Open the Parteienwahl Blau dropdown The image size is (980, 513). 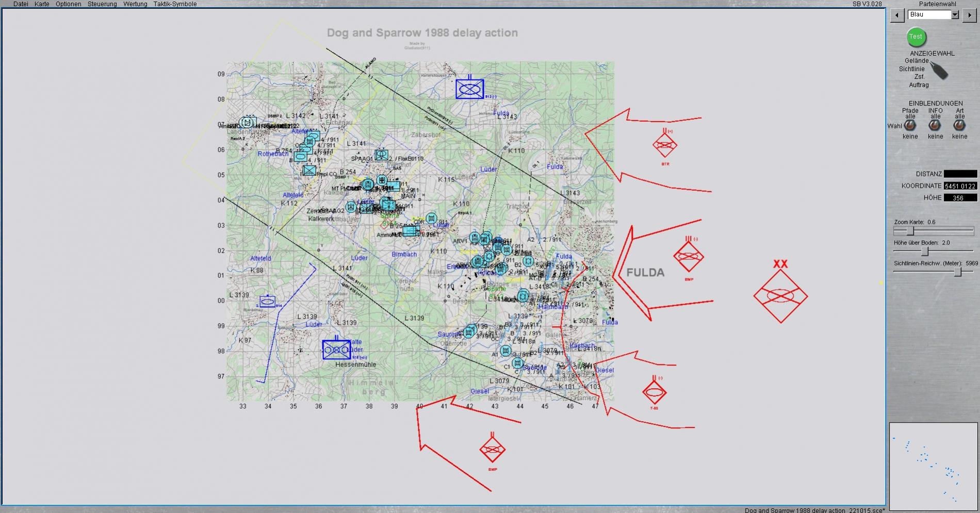tap(955, 15)
